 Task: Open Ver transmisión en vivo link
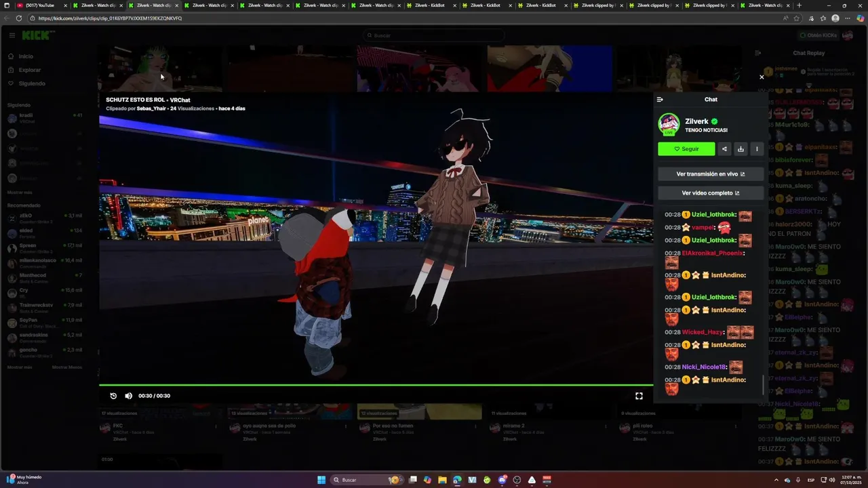pos(711,174)
